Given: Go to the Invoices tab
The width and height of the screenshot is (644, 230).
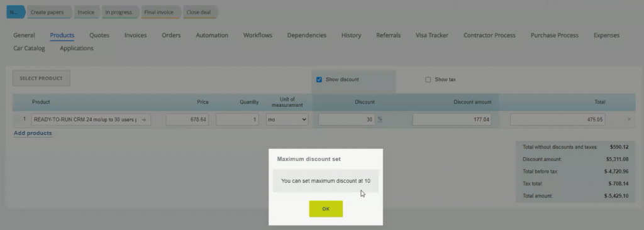Looking at the screenshot, I should [136, 35].
